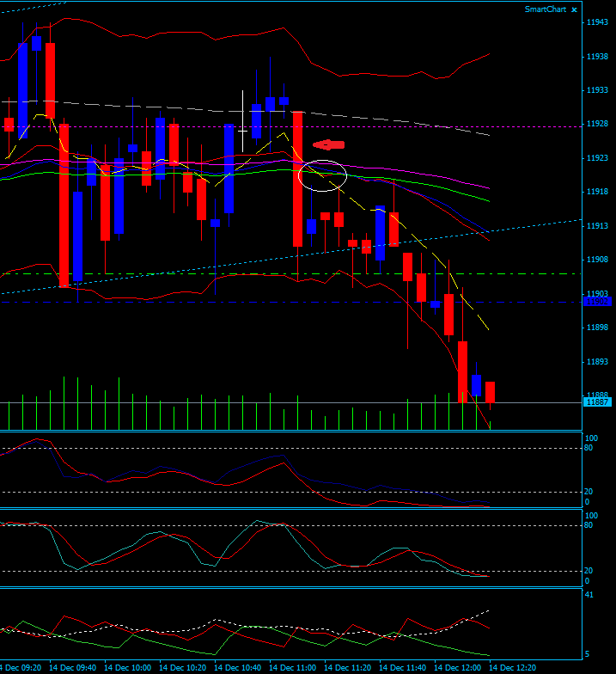
Task: Click the 11913 level on the price axis
Action: 597,226
